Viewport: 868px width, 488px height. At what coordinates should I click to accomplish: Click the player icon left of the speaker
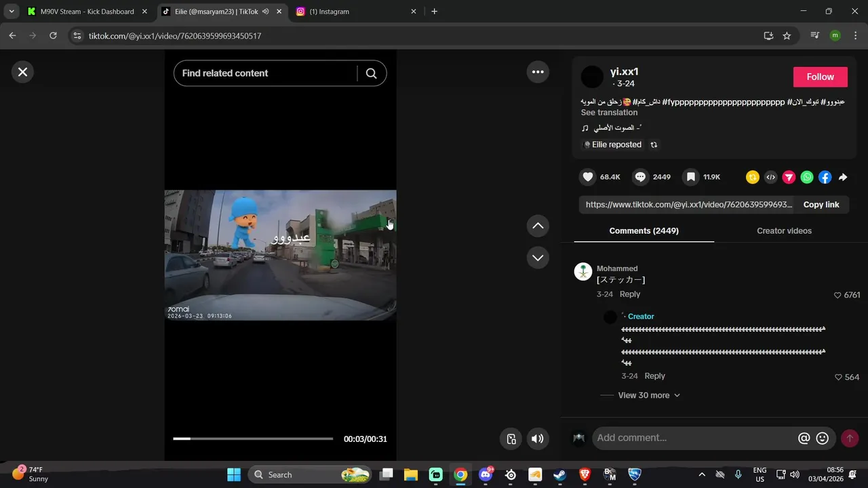tap(512, 439)
